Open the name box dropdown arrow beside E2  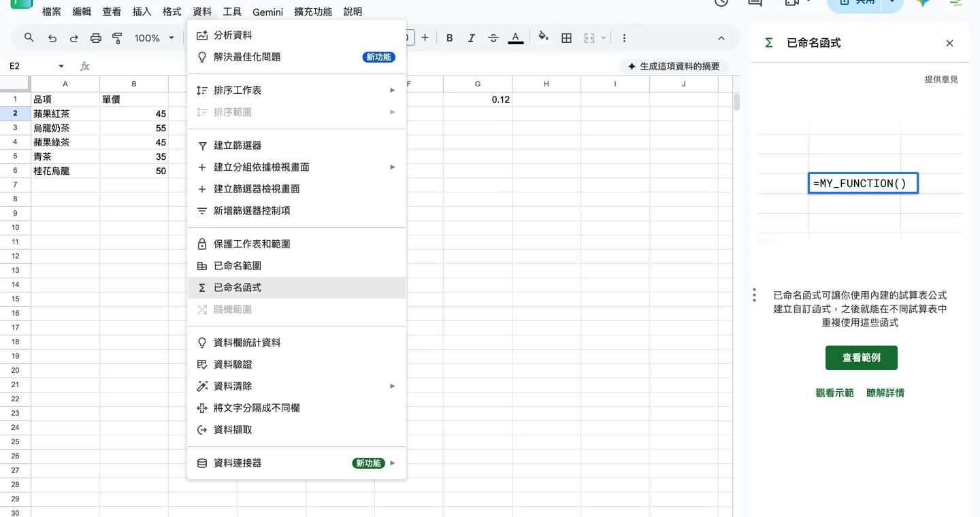[61, 66]
